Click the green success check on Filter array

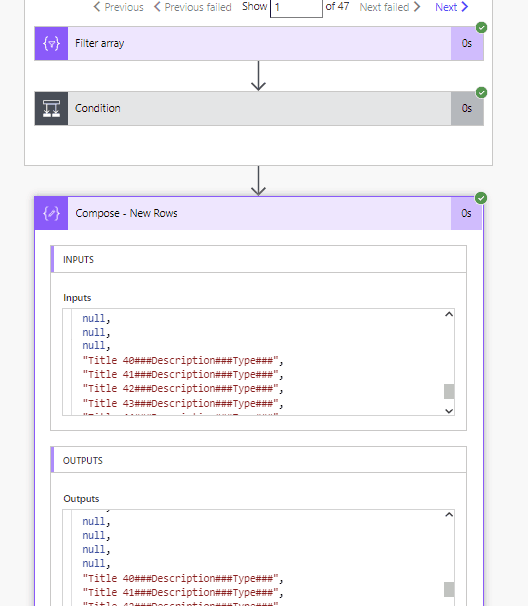coord(481,27)
